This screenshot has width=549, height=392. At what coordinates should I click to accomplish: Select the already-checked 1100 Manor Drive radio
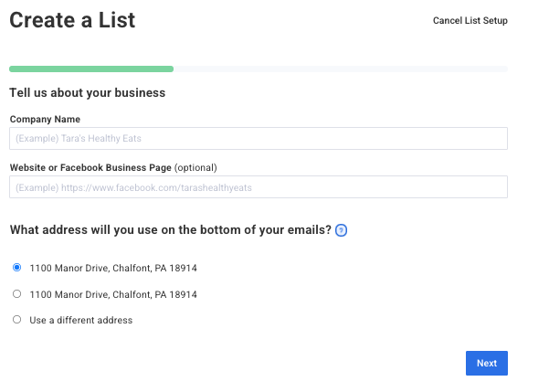tap(16, 268)
